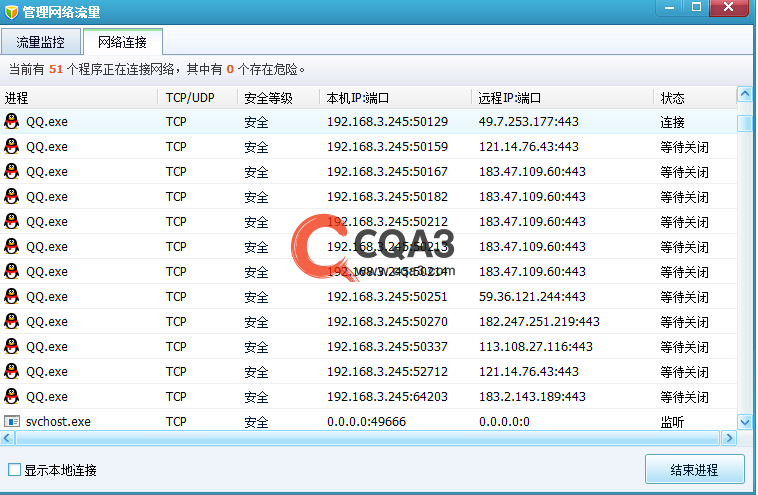The image size is (758, 495).
Task: Click the 连接 status in first row
Action: [x=672, y=122]
